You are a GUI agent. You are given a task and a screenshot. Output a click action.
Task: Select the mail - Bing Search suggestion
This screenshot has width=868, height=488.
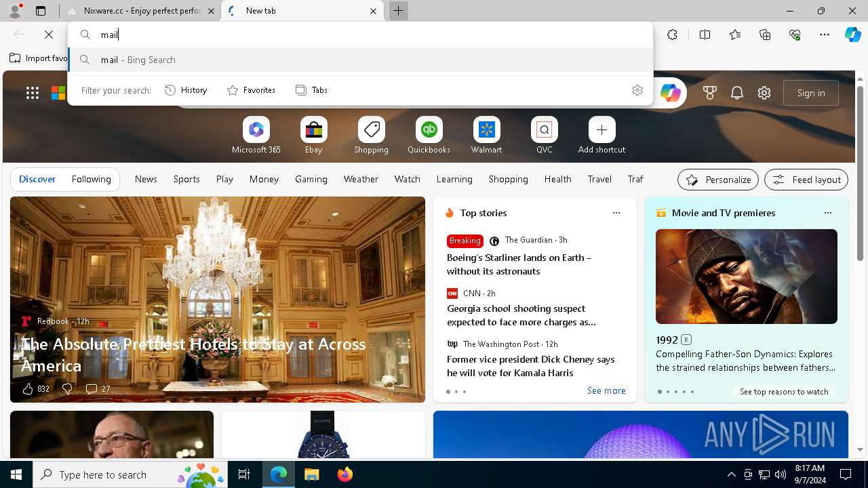click(x=361, y=60)
